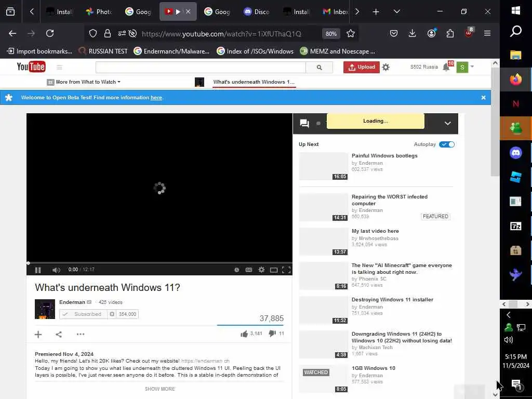Viewport: 532px width, 399px height.
Task: Open the RUSSIAN TEST bookmark
Action: pyautogui.click(x=103, y=51)
